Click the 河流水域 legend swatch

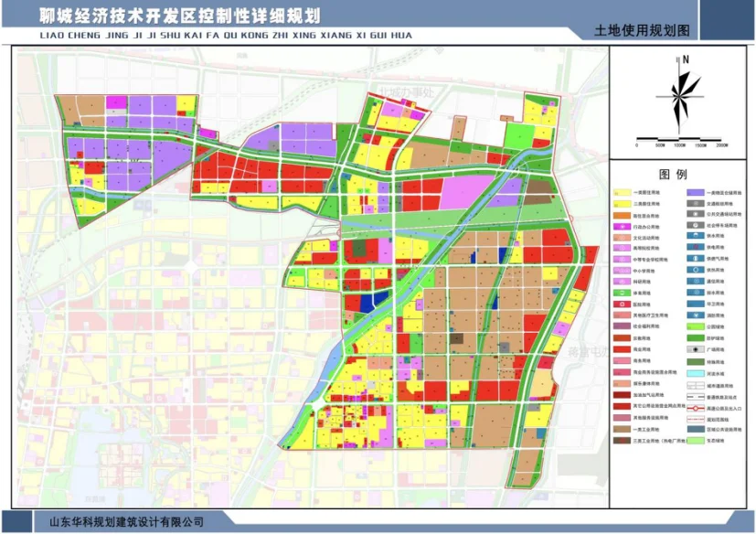696,371
